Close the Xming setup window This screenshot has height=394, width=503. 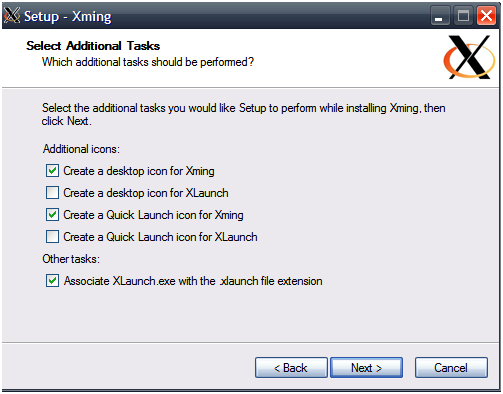click(486, 16)
